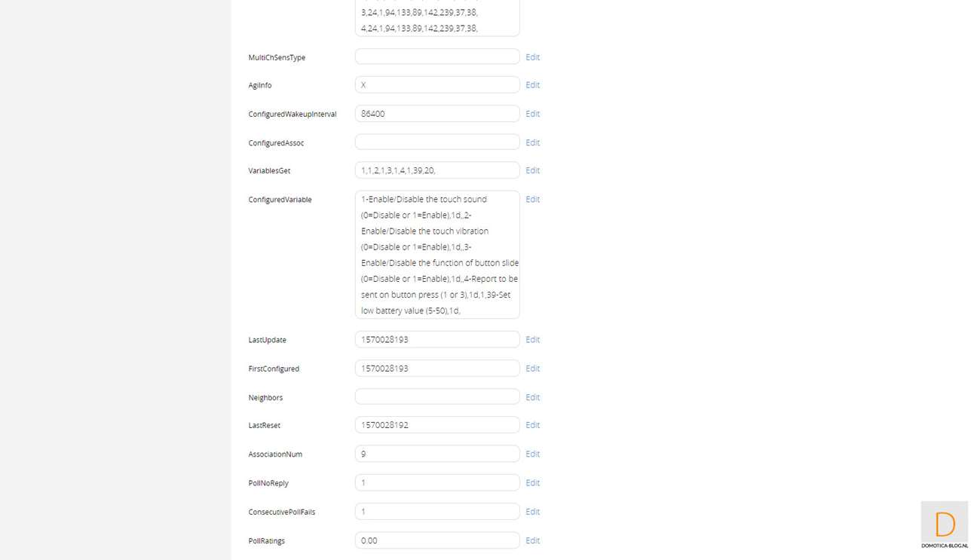Click into the ConfiguredVariable text area

[x=437, y=255]
